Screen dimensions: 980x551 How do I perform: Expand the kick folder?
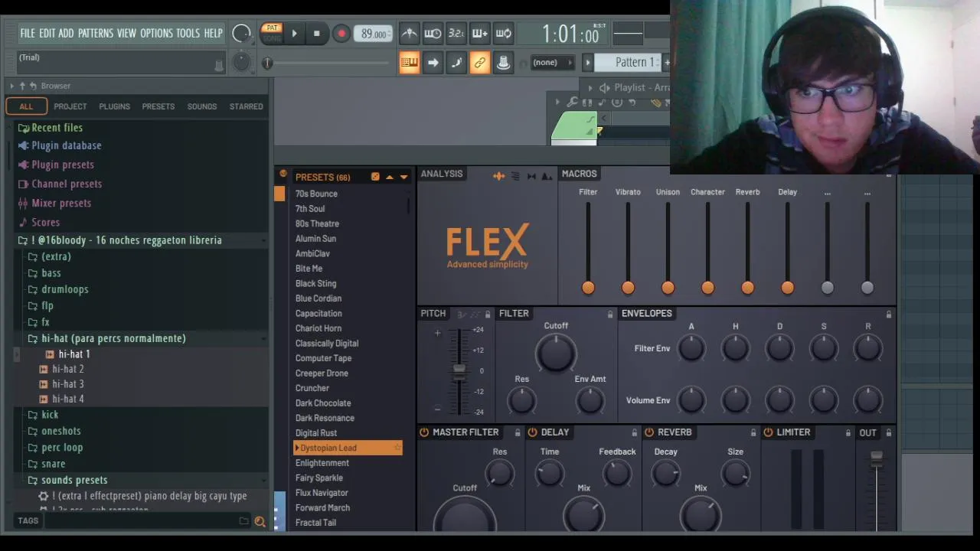(50, 415)
